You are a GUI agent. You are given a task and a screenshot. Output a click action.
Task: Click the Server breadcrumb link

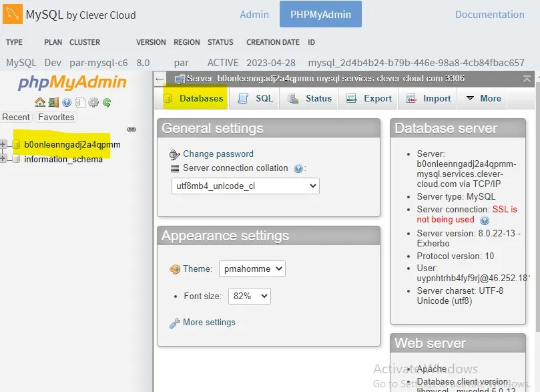326,79
